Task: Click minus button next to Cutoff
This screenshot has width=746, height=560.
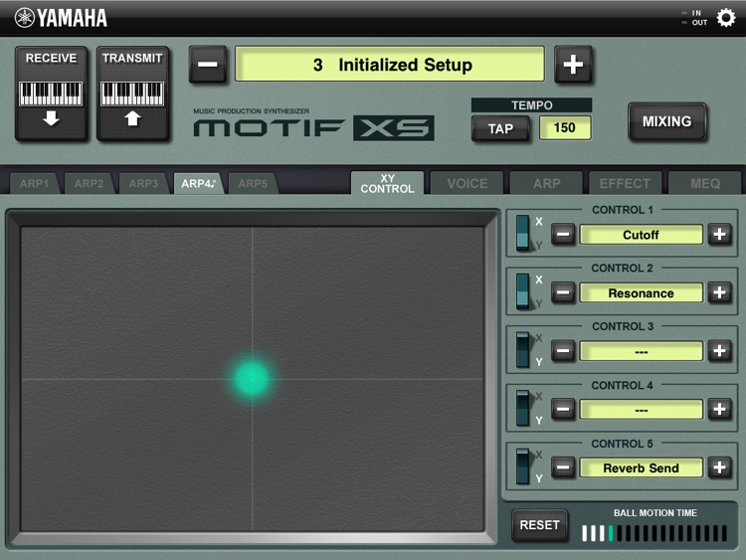Action: coord(563,234)
